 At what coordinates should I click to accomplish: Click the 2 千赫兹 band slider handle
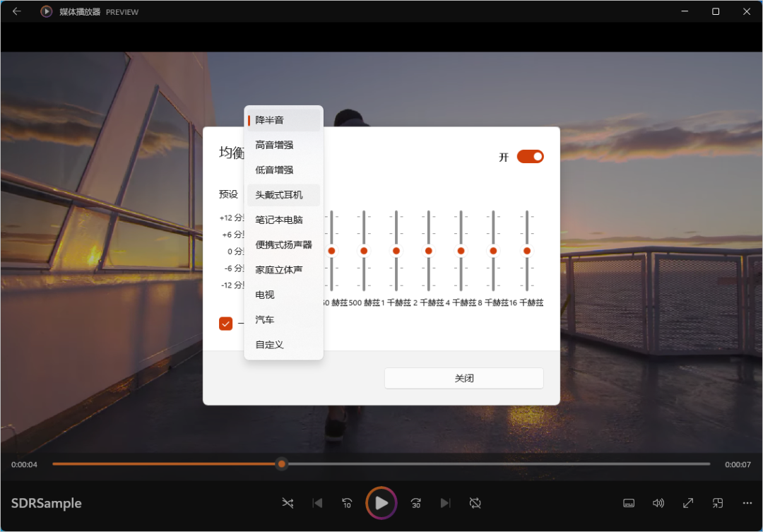[x=429, y=251]
